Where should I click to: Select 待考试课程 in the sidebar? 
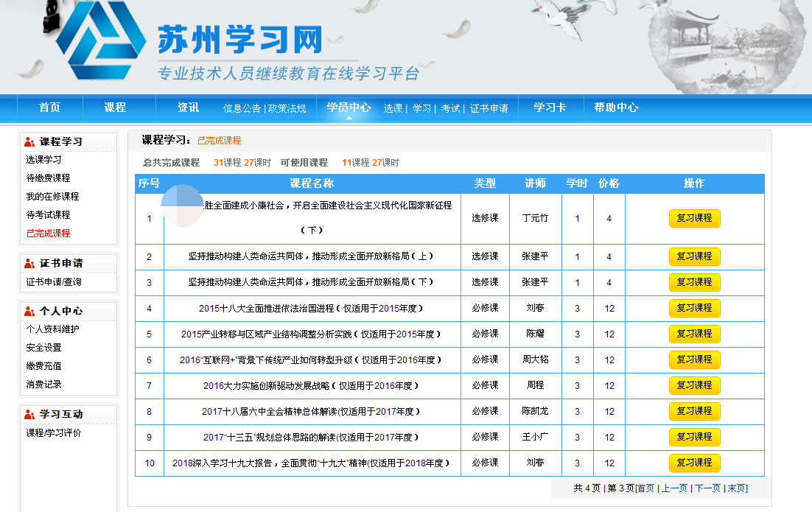pos(48,215)
